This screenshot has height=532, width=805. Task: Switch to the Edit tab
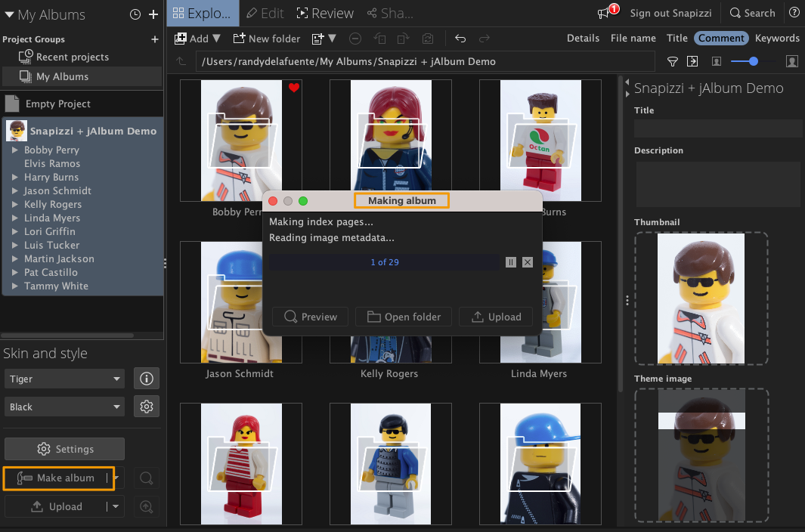265,14
